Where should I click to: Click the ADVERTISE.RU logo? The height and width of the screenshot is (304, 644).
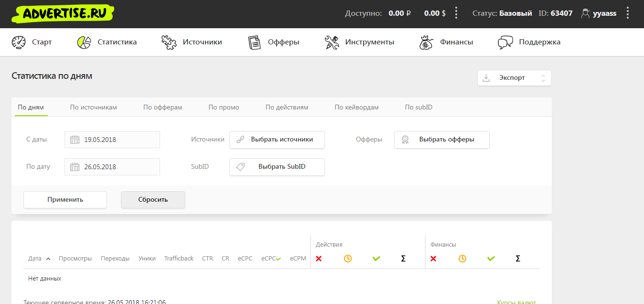click(63, 13)
